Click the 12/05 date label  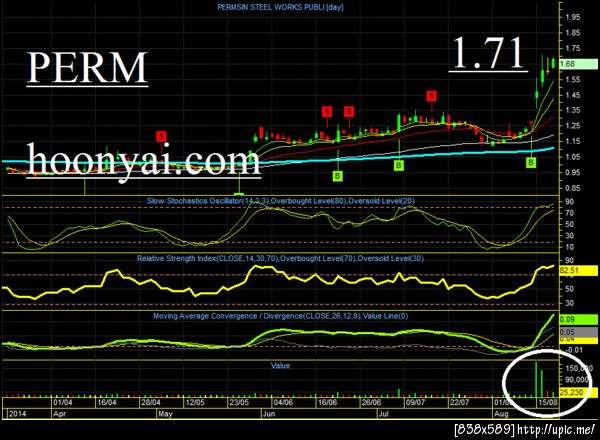click(195, 403)
